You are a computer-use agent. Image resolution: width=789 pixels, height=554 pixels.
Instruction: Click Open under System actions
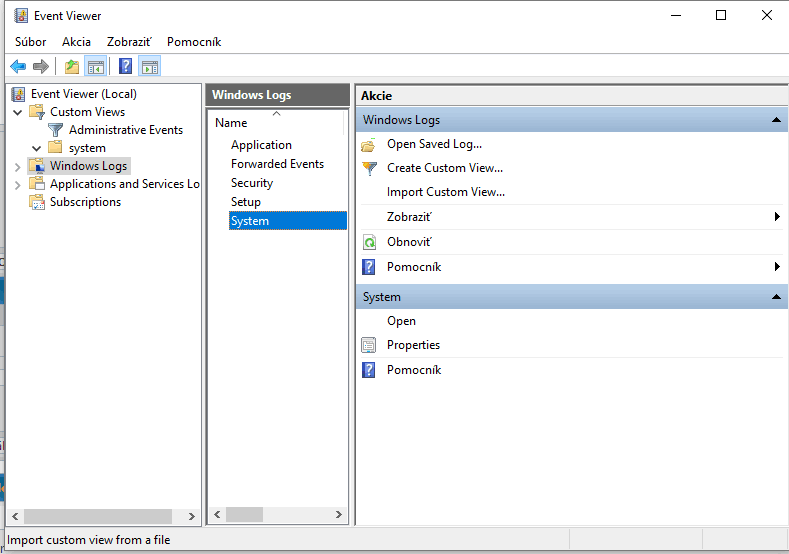[x=401, y=321]
